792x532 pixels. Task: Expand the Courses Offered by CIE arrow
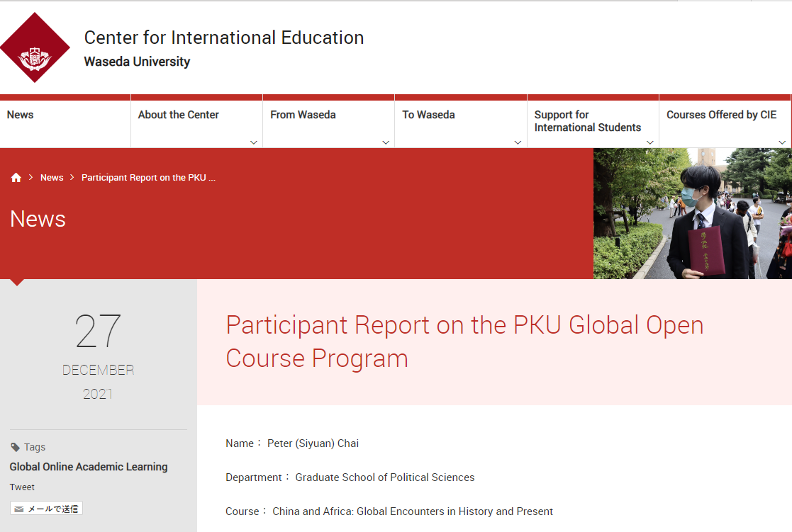pos(782,142)
